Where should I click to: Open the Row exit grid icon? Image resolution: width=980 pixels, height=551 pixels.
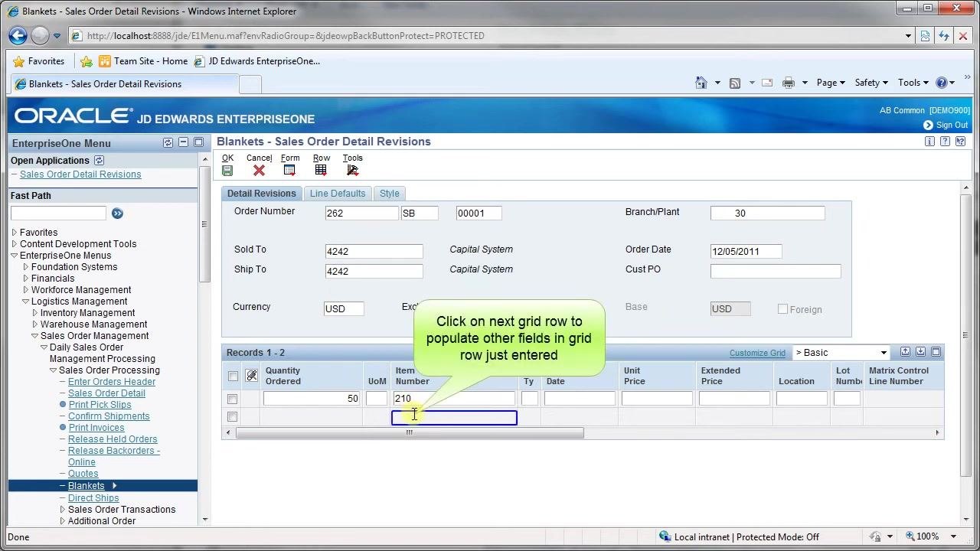[x=321, y=170]
